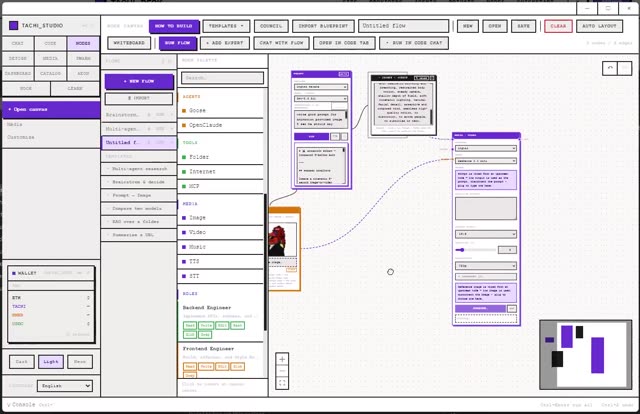The height and width of the screenshot is (414, 640).
Task: Click the Run Flow button
Action: [x=178, y=43]
